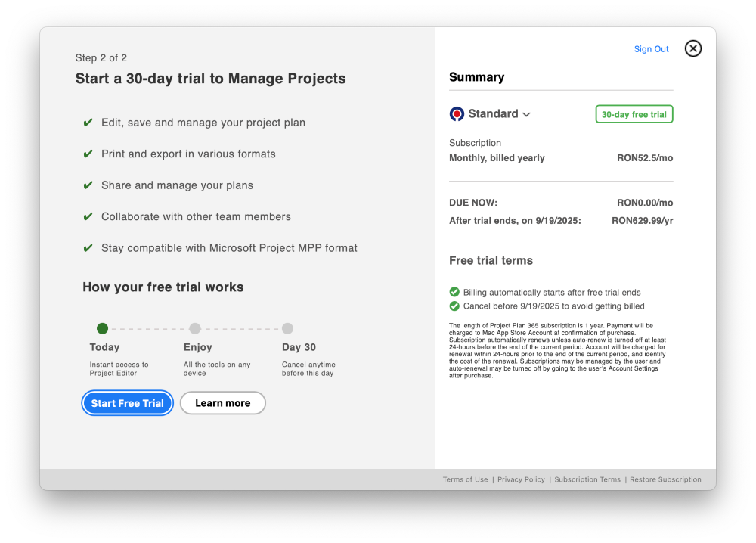Click checkmark next to Share and manage plans

pos(88,185)
